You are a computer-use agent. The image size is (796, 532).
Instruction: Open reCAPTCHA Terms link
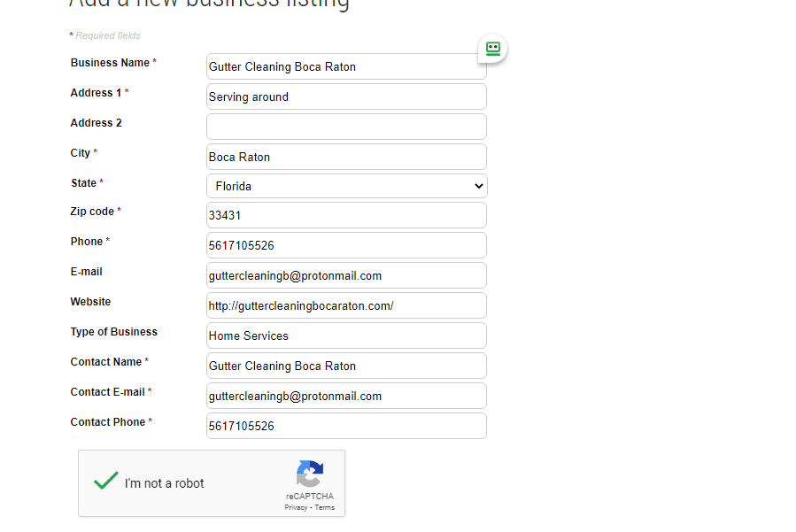coord(324,507)
